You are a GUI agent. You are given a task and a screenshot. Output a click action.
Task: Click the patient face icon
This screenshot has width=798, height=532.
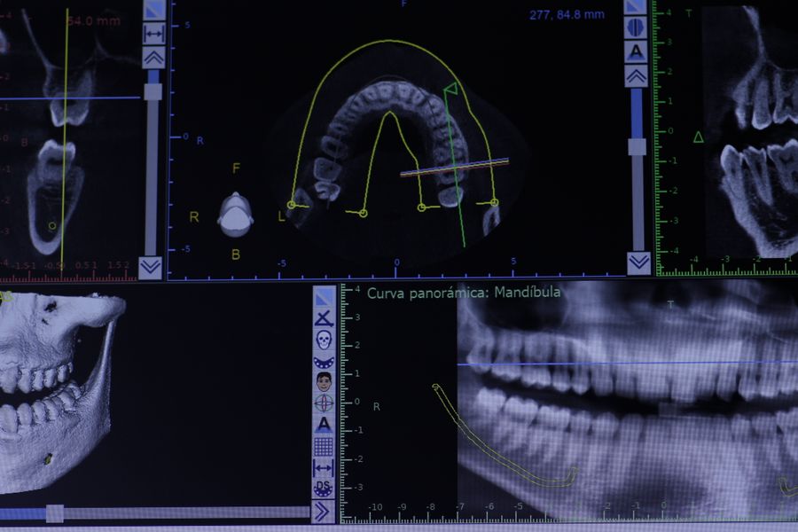324,382
